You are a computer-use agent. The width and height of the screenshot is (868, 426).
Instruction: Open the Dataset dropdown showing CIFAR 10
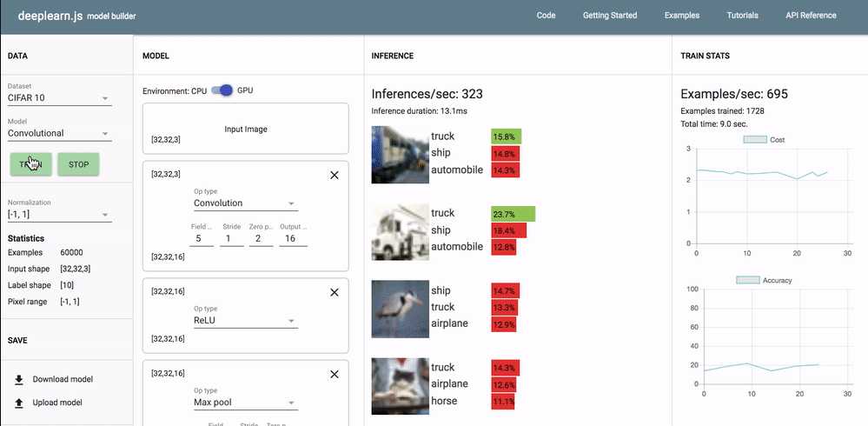(x=59, y=98)
